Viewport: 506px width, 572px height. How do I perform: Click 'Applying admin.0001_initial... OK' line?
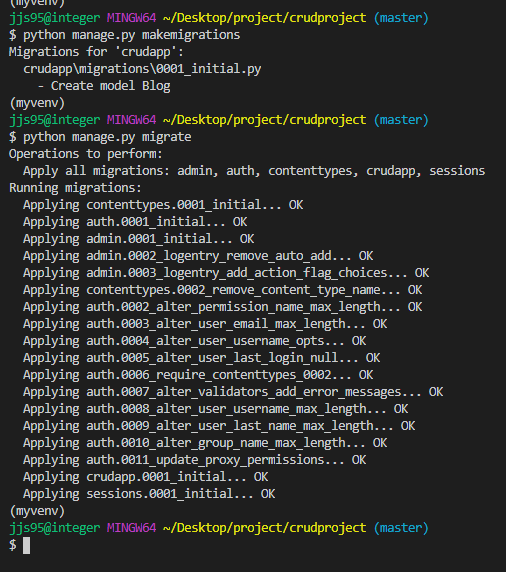point(139,239)
